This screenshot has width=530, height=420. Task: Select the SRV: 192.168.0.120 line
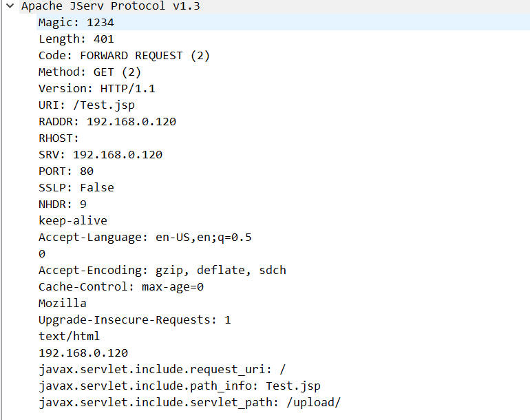pos(100,155)
